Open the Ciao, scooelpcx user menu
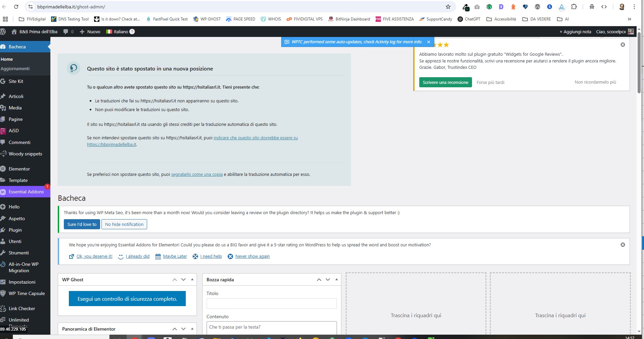The image size is (644, 339). [x=614, y=32]
